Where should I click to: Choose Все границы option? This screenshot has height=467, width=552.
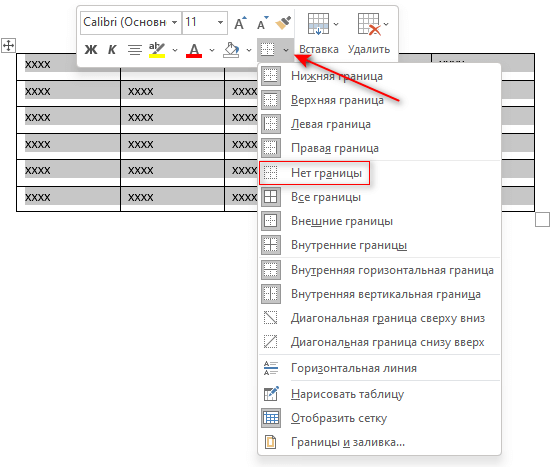pos(380,197)
